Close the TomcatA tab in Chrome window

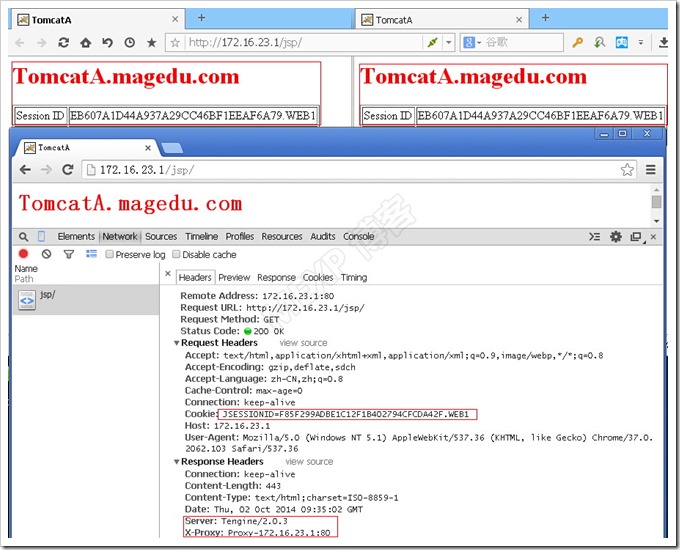click(x=148, y=148)
